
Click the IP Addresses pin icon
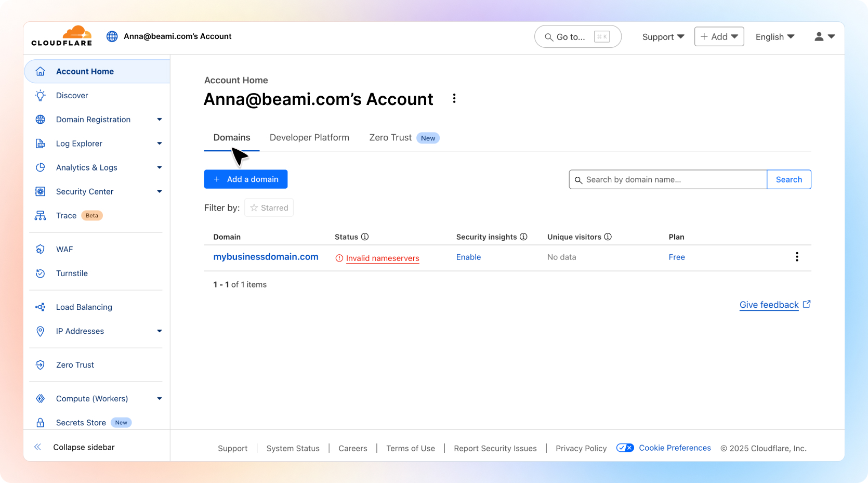[x=40, y=331]
